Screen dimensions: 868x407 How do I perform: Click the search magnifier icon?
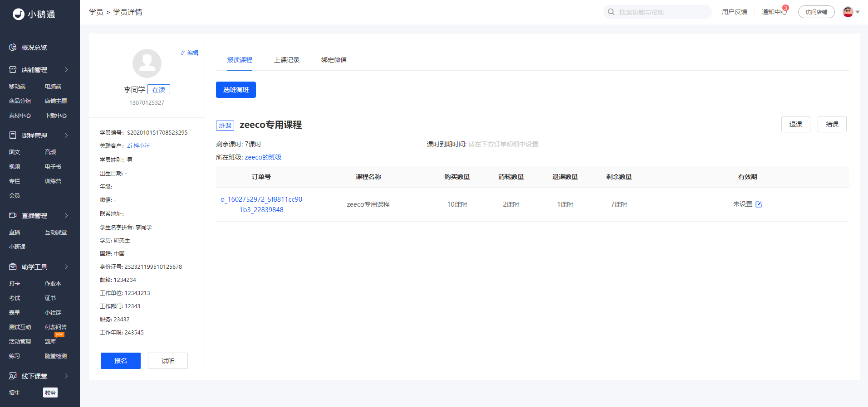tap(611, 12)
